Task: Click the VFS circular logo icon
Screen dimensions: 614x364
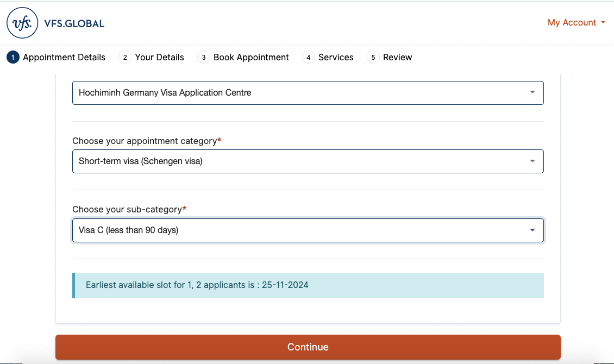Action: click(22, 23)
